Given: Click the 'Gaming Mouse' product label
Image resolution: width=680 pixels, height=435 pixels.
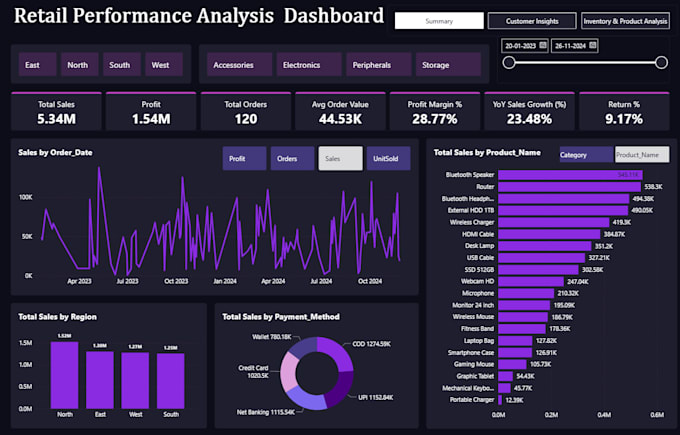Looking at the screenshot, I should (x=474, y=364).
